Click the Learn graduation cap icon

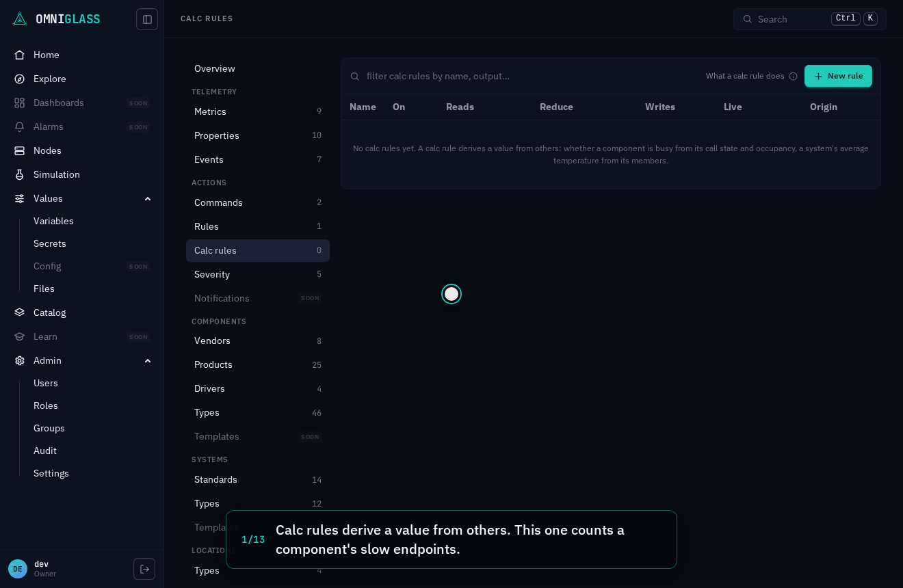20,336
